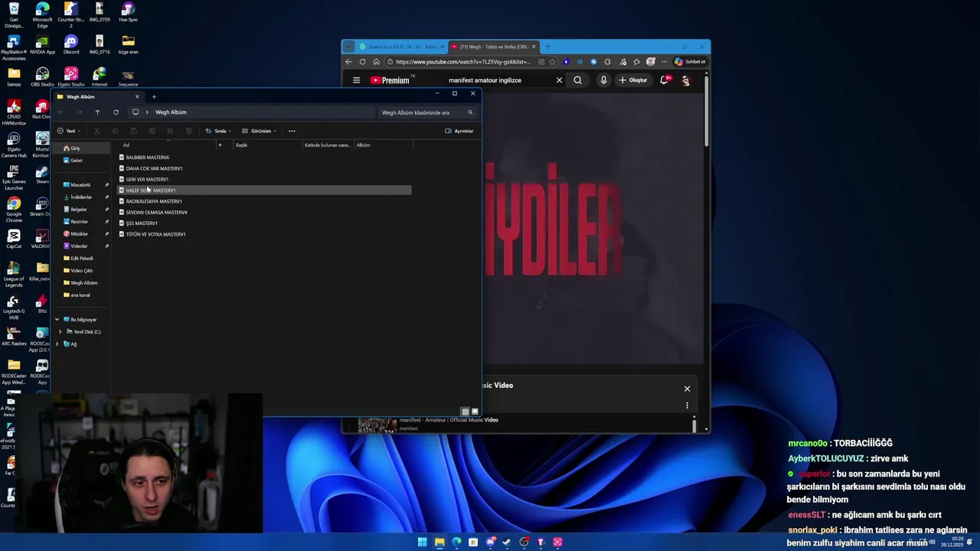Viewport: 980px width, 551px height.
Task: Open the Explorer more options ellipsis
Action: tap(292, 131)
